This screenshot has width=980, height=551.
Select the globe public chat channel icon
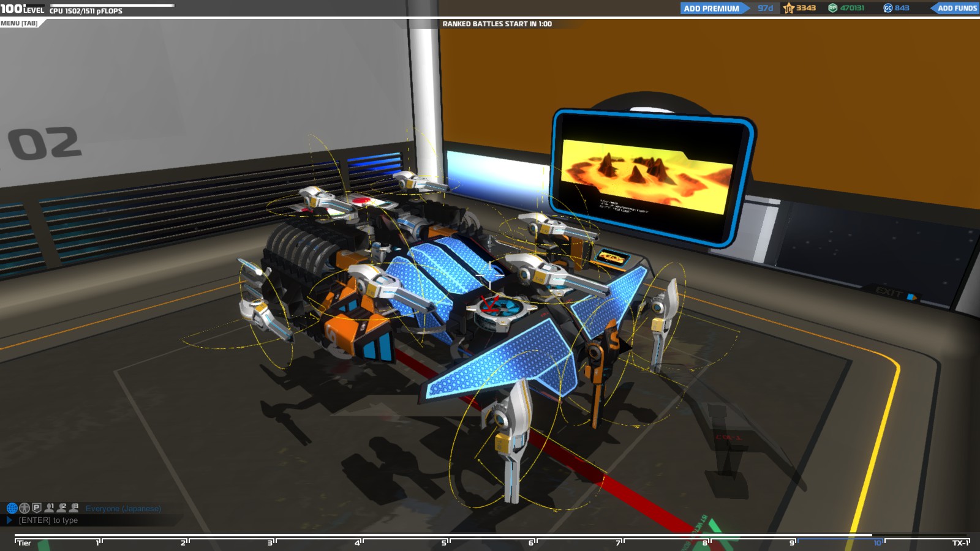[12, 508]
